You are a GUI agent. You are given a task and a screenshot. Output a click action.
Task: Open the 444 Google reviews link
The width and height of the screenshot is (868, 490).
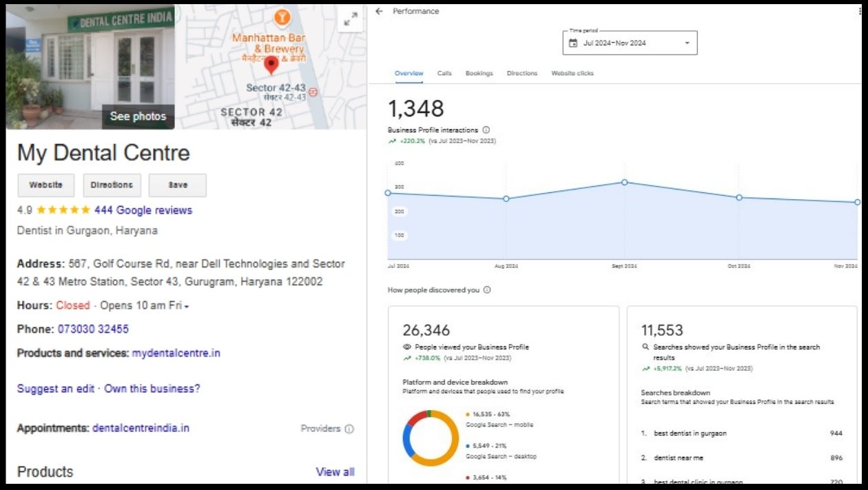(x=143, y=210)
